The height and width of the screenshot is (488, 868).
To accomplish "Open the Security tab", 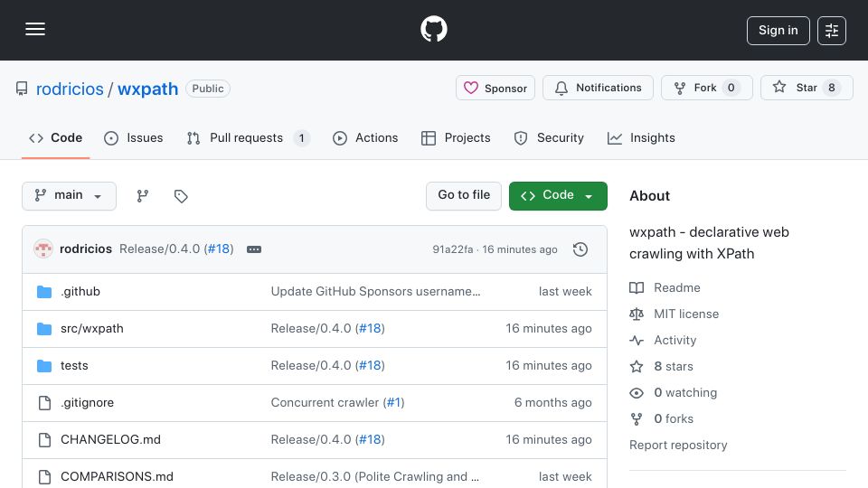I will pos(549,137).
